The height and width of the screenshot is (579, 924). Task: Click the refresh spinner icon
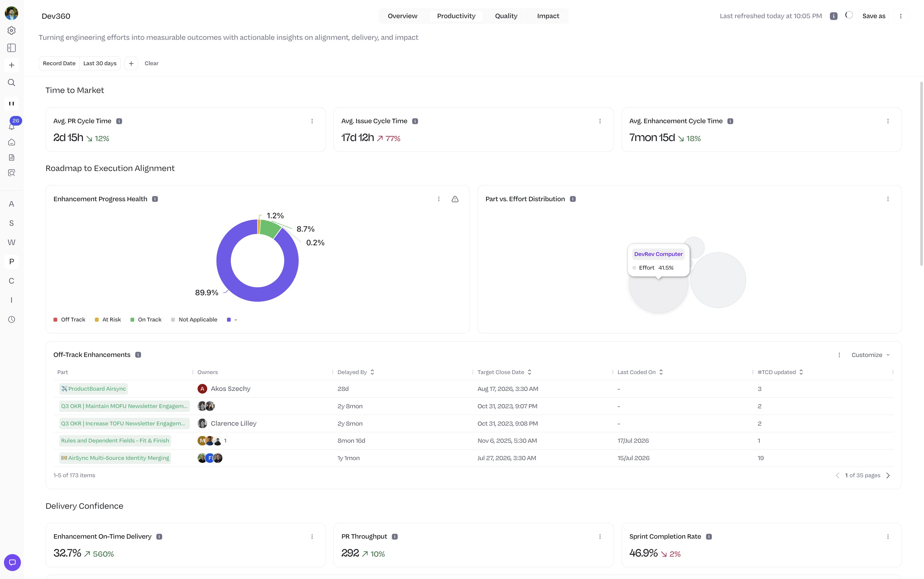(849, 15)
